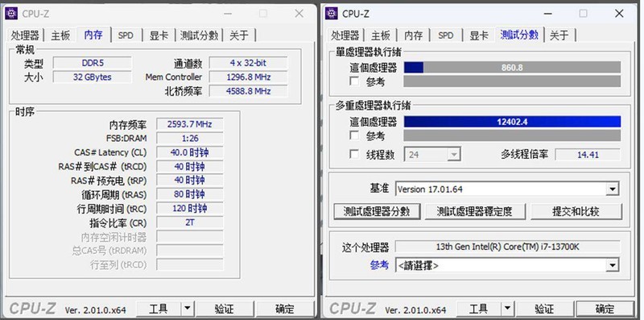
Task: Click 指令比率 (CR) value 2T
Action: pos(190,222)
